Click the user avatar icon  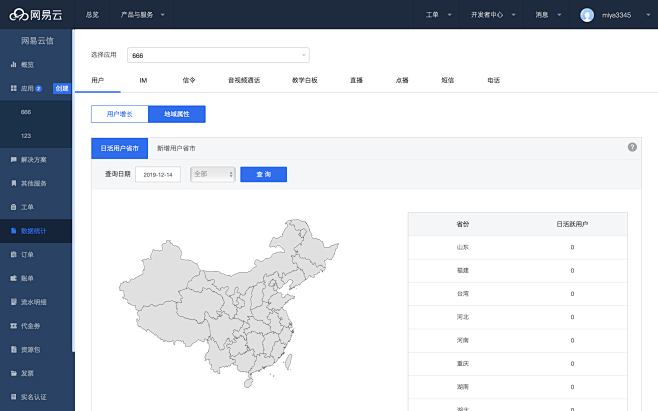tap(586, 15)
